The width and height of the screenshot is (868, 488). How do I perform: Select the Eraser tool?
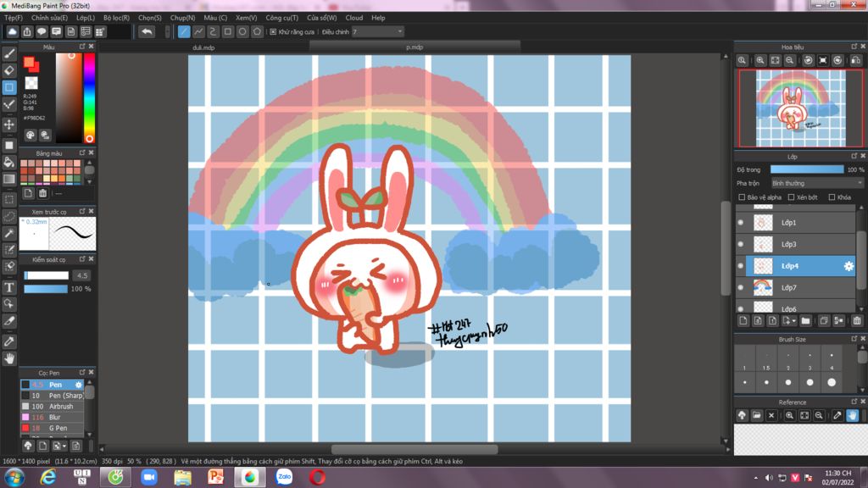click(x=8, y=70)
